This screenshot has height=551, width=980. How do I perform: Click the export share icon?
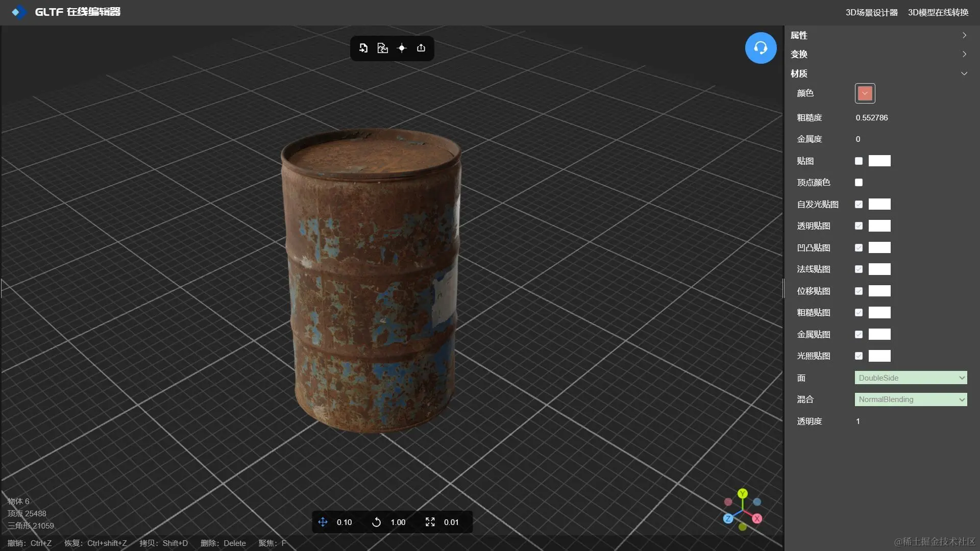421,48
